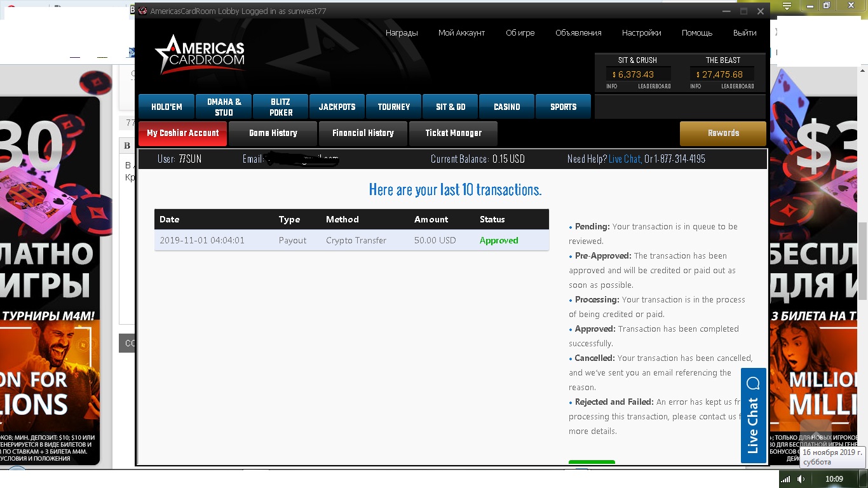
Task: Open the Мой Аккаунт menu
Action: coord(462,33)
